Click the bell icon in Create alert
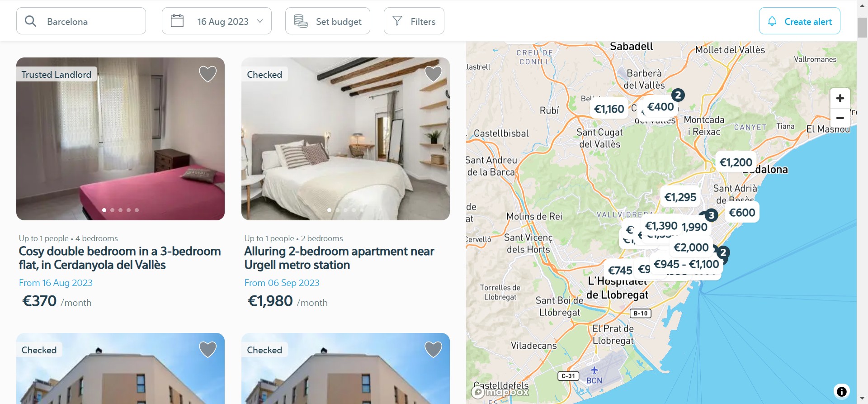The height and width of the screenshot is (404, 868). click(x=772, y=21)
